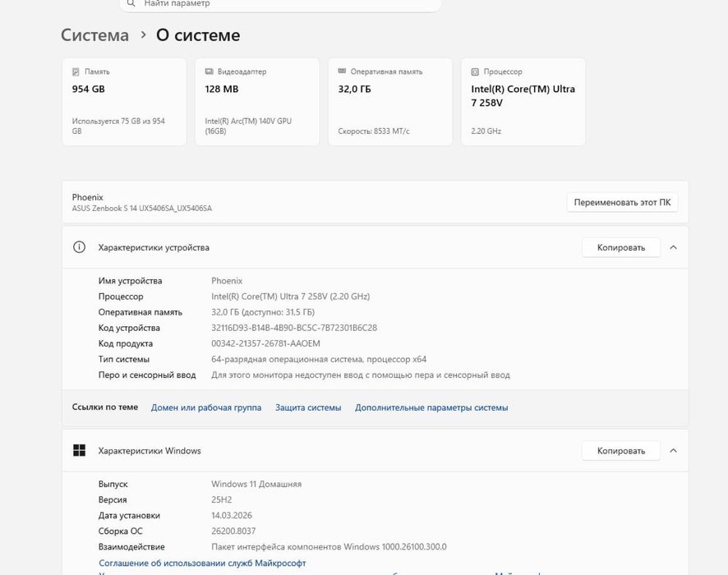Select 'Intel(R) Core(TM) Ultra 7 258V' card title
This screenshot has height=575, width=728.
pyautogui.click(x=523, y=95)
